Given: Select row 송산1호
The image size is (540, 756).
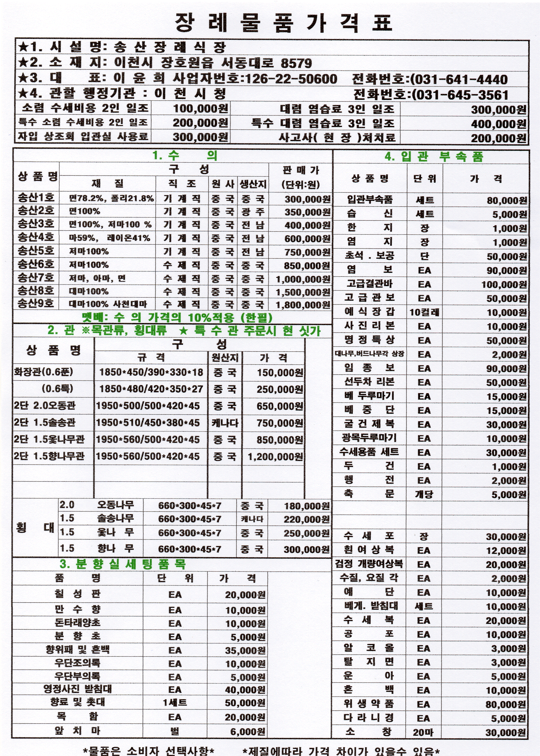Looking at the screenshot, I should tap(172, 199).
